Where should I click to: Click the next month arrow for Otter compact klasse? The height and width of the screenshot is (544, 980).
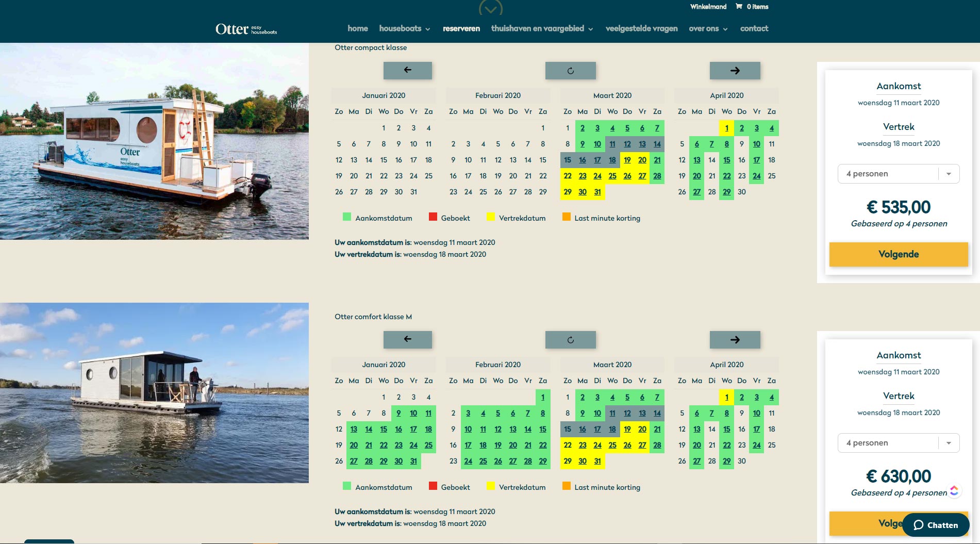pos(735,71)
